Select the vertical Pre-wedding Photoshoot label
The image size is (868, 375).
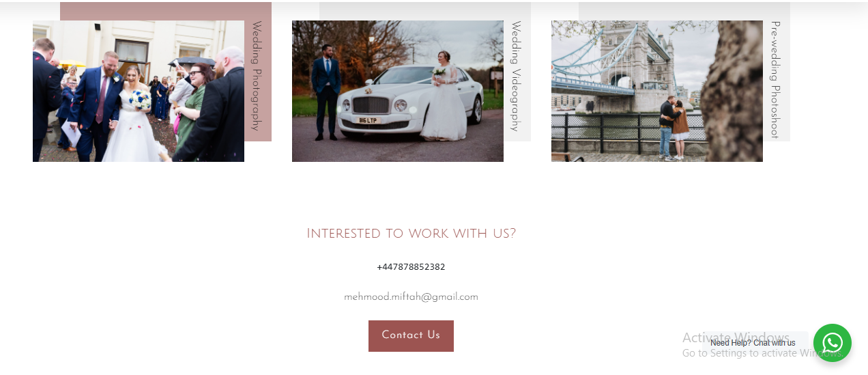pos(775,79)
